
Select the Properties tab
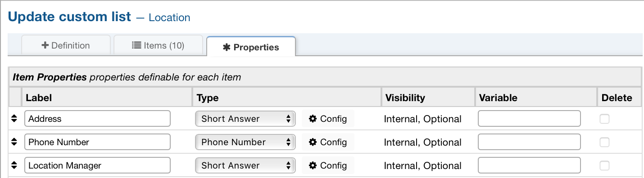251,47
